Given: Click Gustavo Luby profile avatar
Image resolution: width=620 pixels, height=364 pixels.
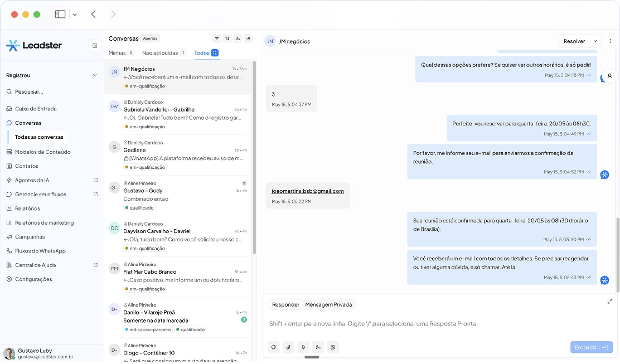Looking at the screenshot, I should coord(9,353).
